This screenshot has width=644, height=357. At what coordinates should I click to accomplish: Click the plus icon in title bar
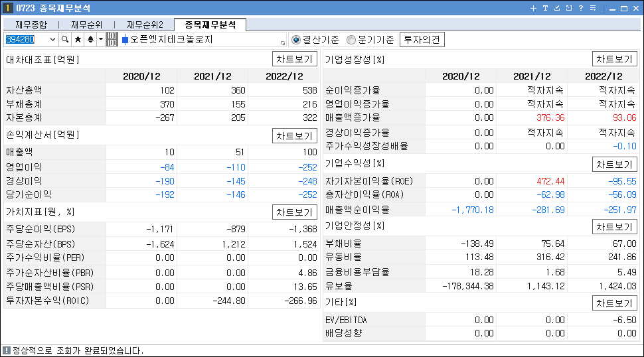tap(533, 8)
